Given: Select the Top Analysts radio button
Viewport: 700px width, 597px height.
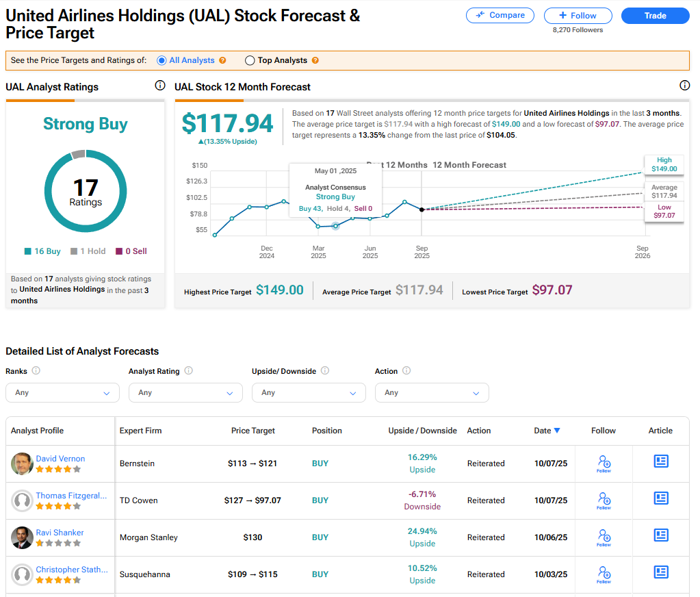Looking at the screenshot, I should [250, 60].
